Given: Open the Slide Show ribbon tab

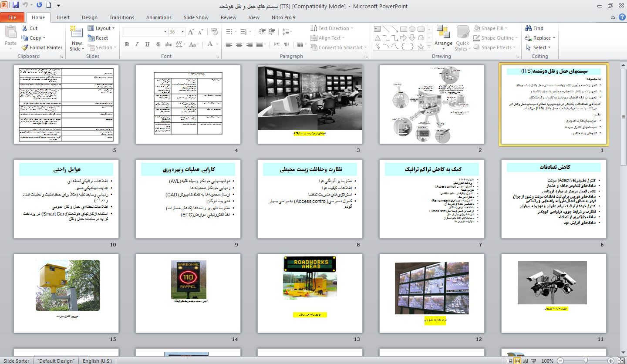Looking at the screenshot, I should (196, 17).
